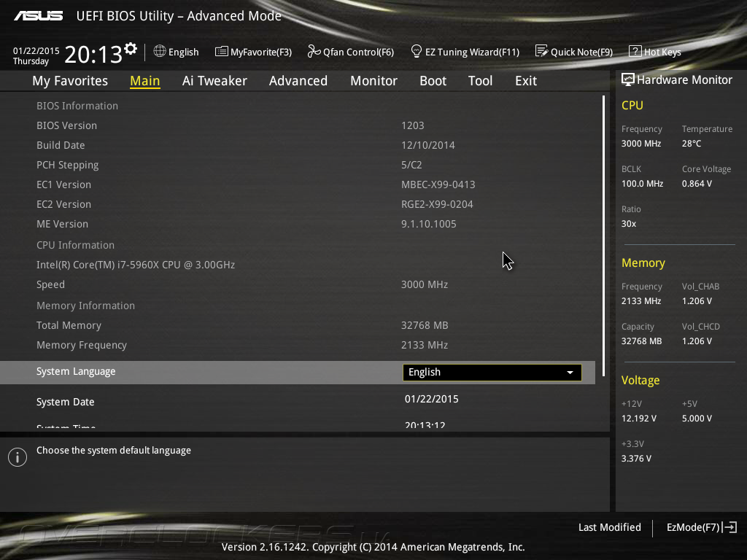Show Hot Keys question mark icon
The width and height of the screenshot is (747, 560).
click(x=635, y=51)
